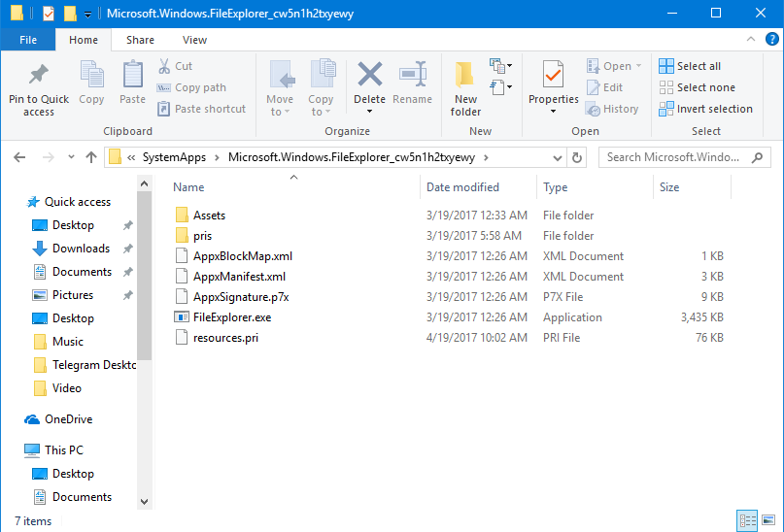Select AppxManifest.xml file
Viewport: 784px width, 532px height.
[230, 277]
